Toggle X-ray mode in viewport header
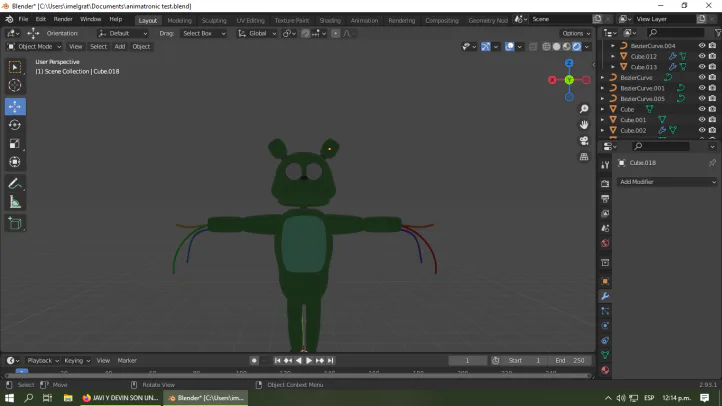Screen dimensions: 722x406 coord(533,46)
